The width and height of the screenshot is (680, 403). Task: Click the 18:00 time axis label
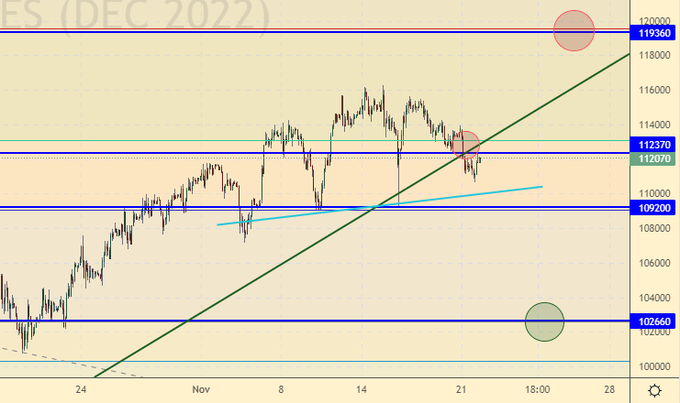coord(538,388)
